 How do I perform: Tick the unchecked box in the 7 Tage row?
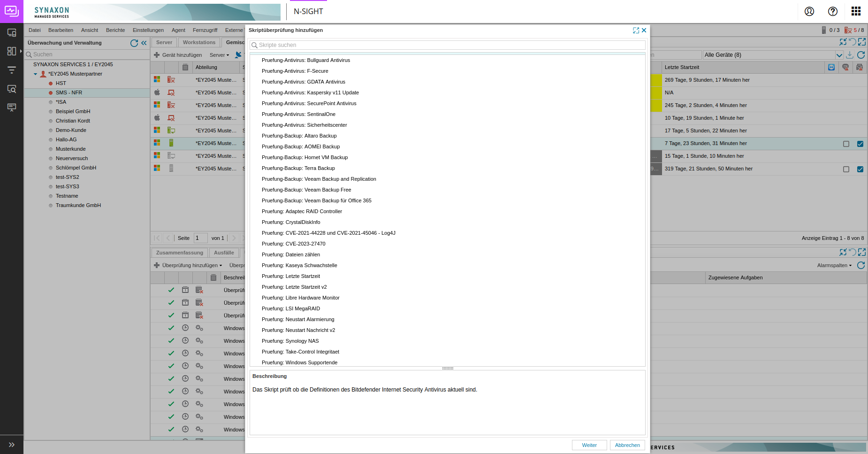point(846,144)
